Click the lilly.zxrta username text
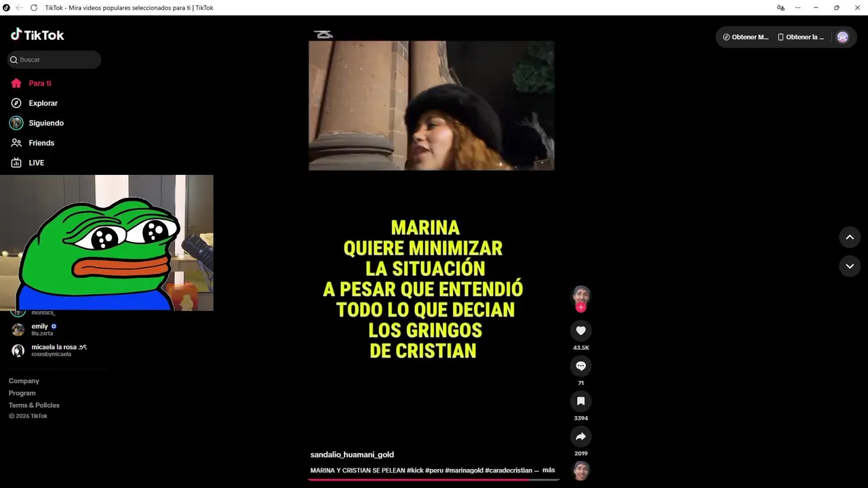Screen dimensions: 868x488 tap(42, 333)
